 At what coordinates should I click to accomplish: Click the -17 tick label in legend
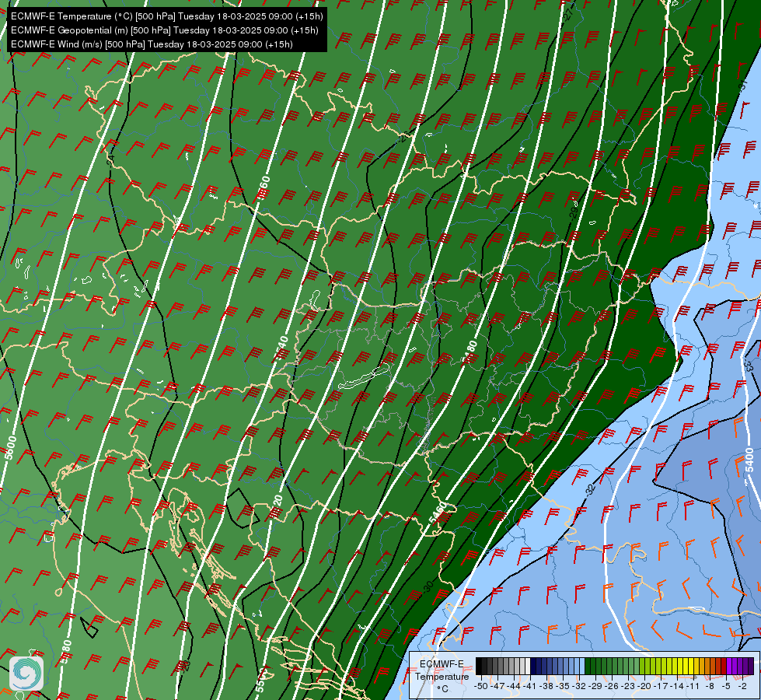pos(660,686)
